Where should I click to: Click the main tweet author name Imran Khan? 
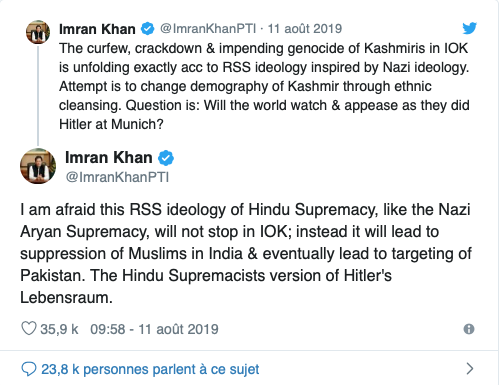pyautogui.click(x=109, y=157)
